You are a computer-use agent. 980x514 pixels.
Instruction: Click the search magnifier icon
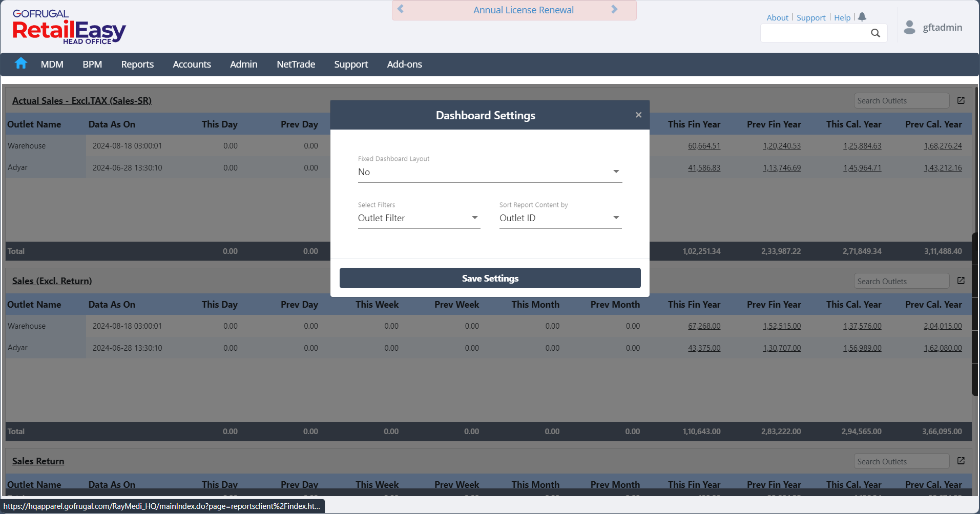(875, 33)
